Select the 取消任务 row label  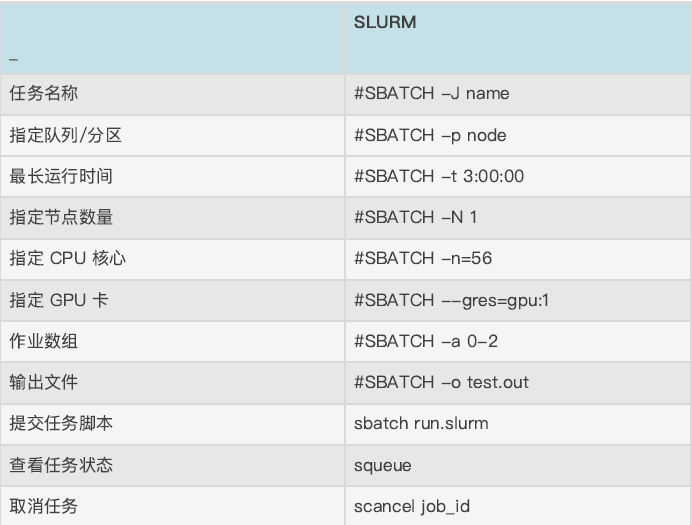(44, 506)
